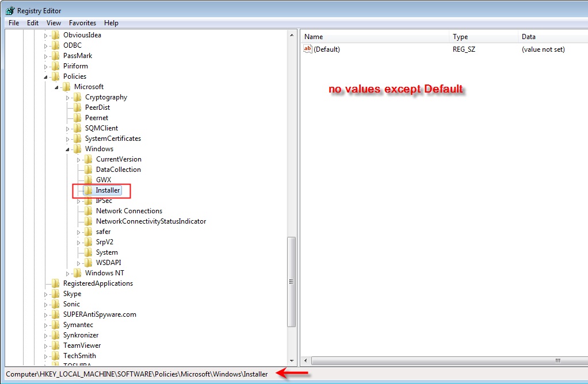The height and width of the screenshot is (384, 588).
Task: Click the Skype folder icon
Action: click(x=56, y=293)
